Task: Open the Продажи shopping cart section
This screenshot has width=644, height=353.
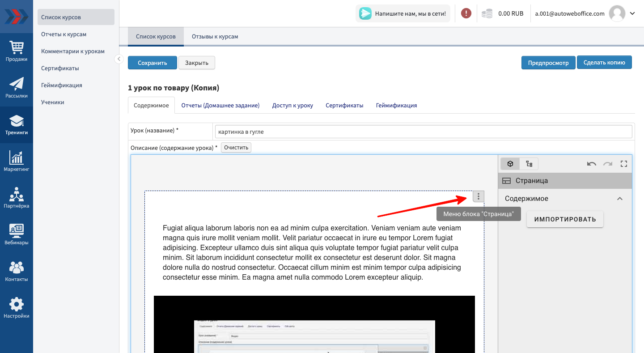Action: tap(17, 51)
